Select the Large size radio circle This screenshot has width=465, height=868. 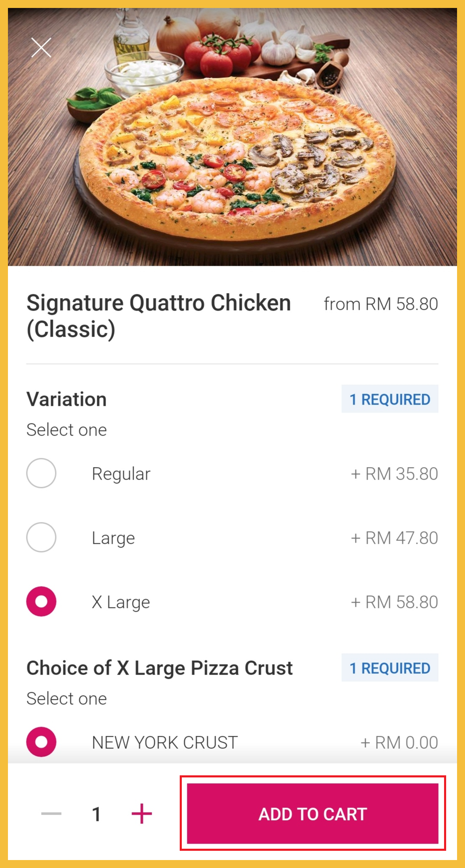(41, 537)
